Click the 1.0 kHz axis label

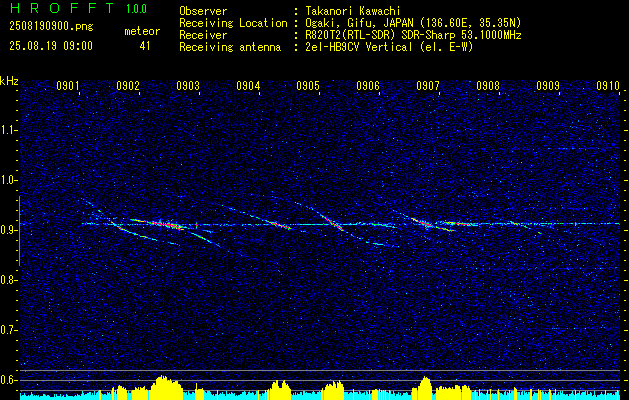point(8,180)
